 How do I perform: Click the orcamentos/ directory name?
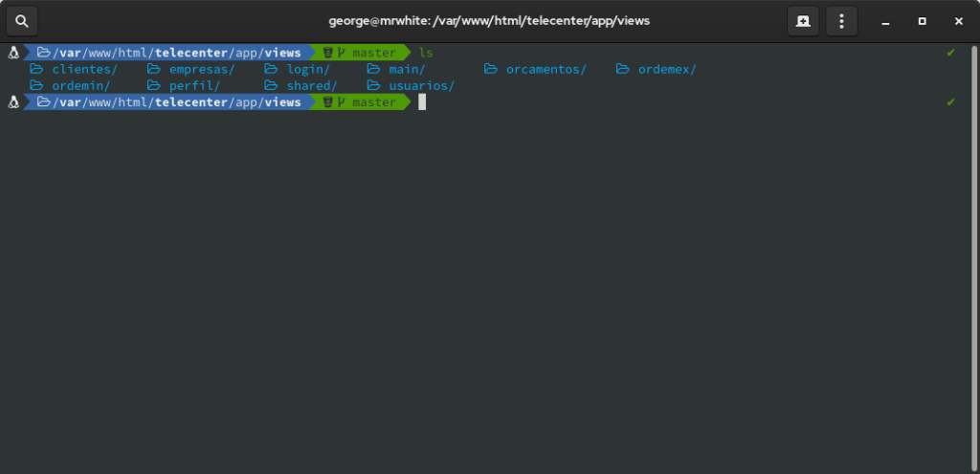[x=546, y=69]
